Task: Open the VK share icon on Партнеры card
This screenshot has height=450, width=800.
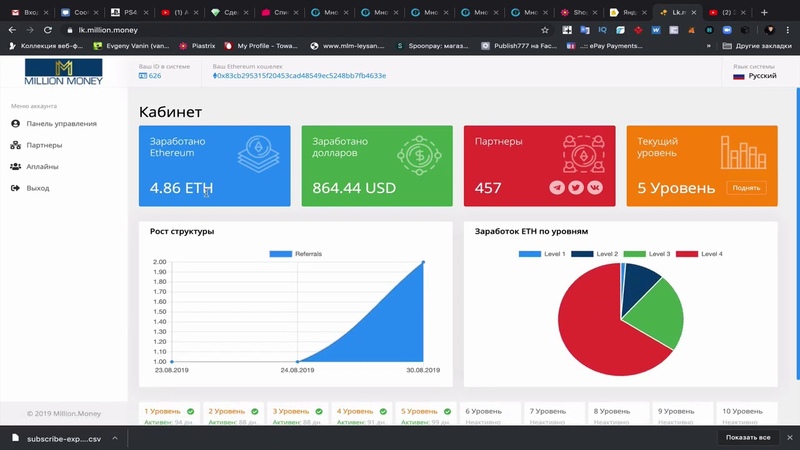Action: pyautogui.click(x=595, y=188)
